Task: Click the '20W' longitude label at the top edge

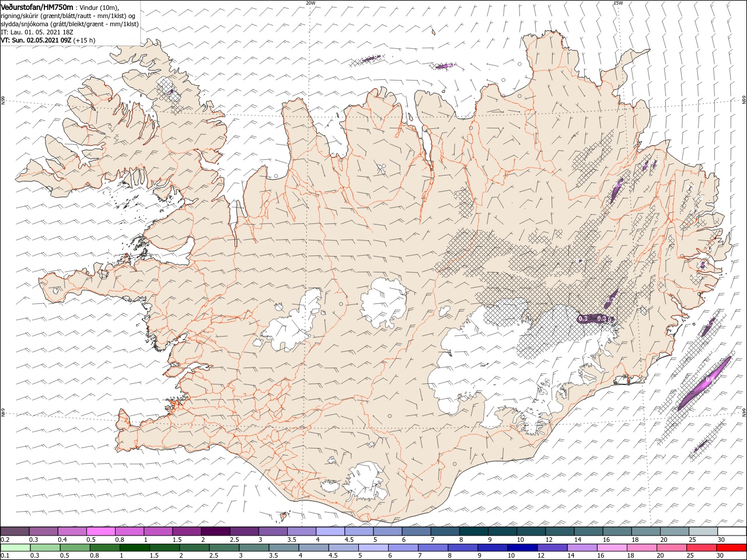Action: coord(310,3)
